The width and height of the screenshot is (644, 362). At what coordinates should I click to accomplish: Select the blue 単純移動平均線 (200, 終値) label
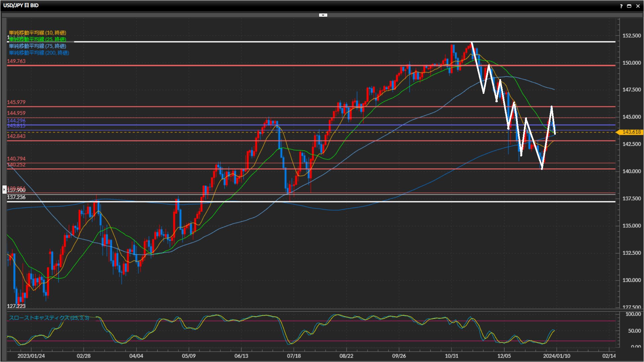(39, 53)
